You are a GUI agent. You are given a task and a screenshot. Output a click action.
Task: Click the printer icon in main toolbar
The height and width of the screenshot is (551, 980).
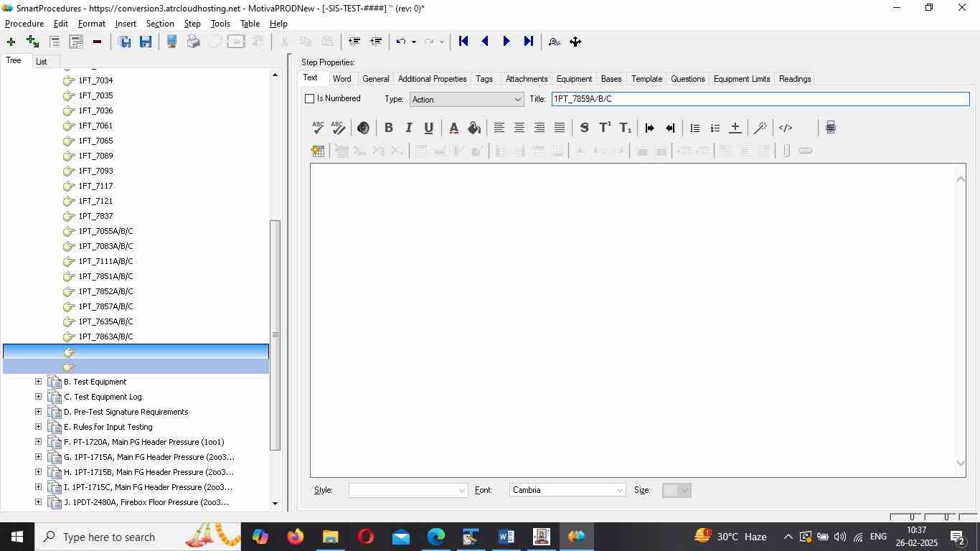coord(193,42)
